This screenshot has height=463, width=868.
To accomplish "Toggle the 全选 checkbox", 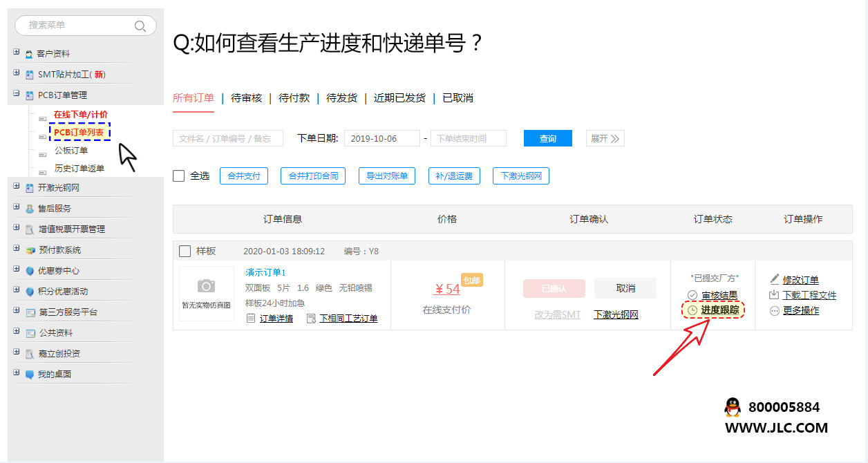I will [x=179, y=176].
